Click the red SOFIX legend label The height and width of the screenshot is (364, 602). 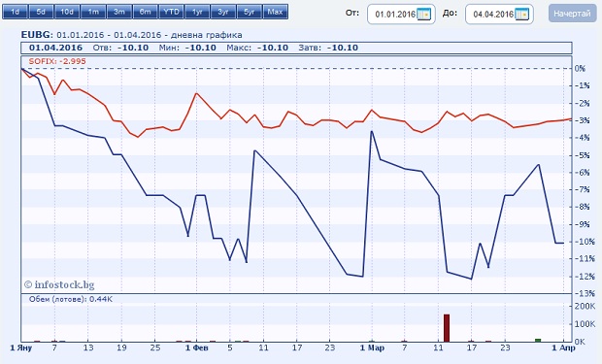(x=57, y=61)
